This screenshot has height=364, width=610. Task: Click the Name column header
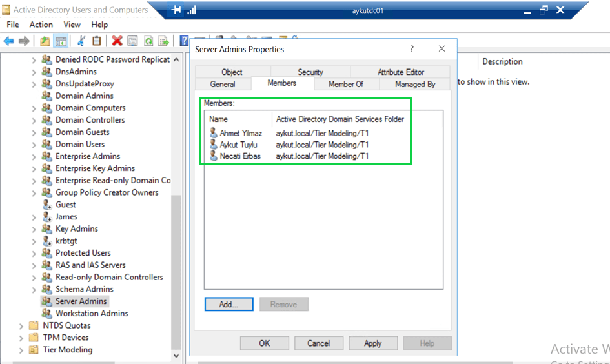click(x=219, y=119)
